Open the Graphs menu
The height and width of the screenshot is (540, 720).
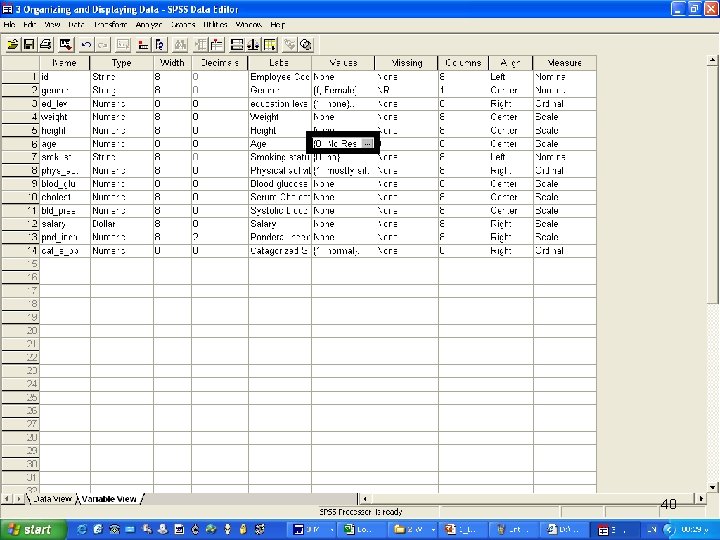tap(183, 24)
